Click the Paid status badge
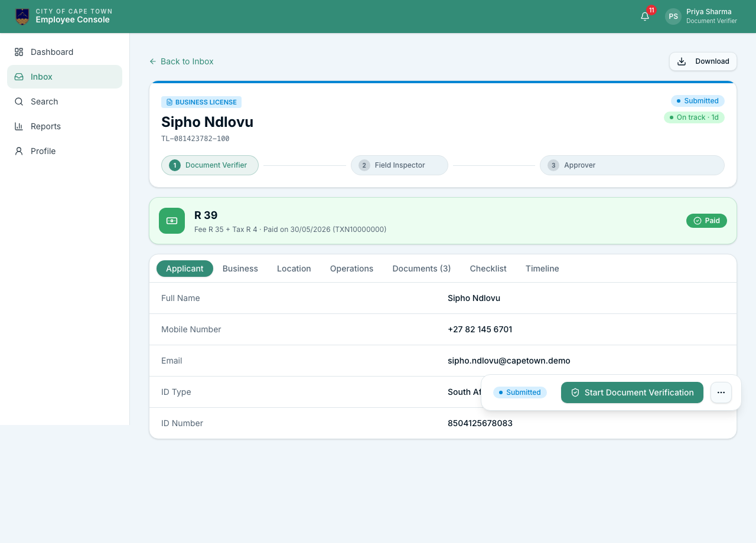This screenshot has width=756, height=543. pos(706,221)
